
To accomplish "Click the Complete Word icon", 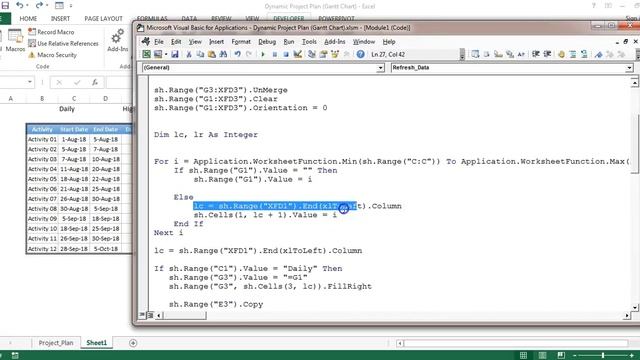I will pyautogui.click(x=521, y=54).
